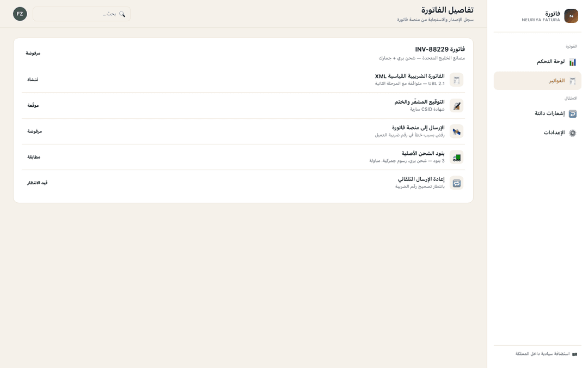Click the Neuriya Fatura logo icon

[571, 16]
